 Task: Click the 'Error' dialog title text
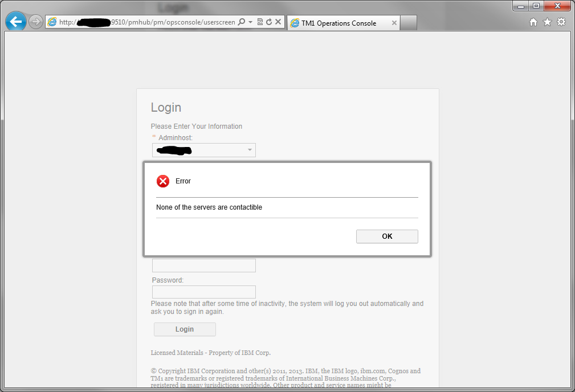[183, 181]
